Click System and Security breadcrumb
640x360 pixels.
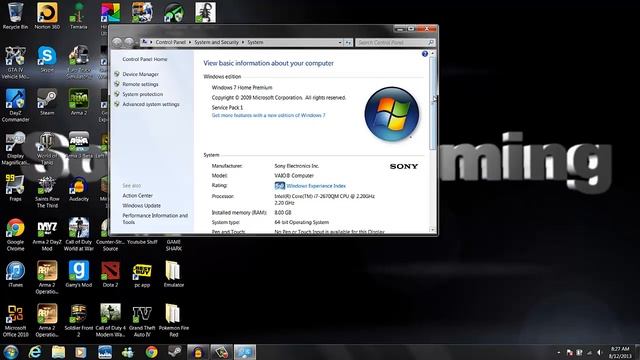[216, 42]
